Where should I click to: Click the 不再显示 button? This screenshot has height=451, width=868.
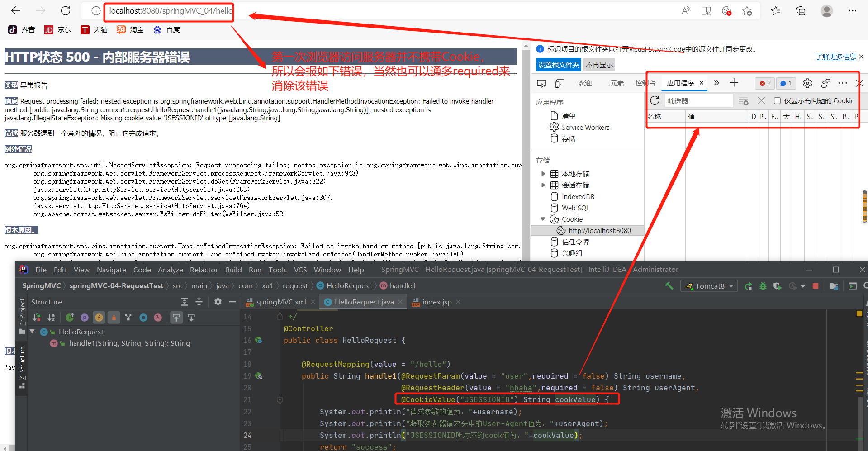point(599,65)
